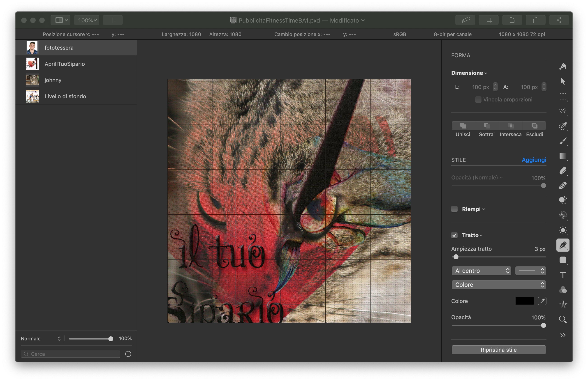The image size is (588, 381).
Task: Open the black stroke color swatch
Action: tap(524, 301)
